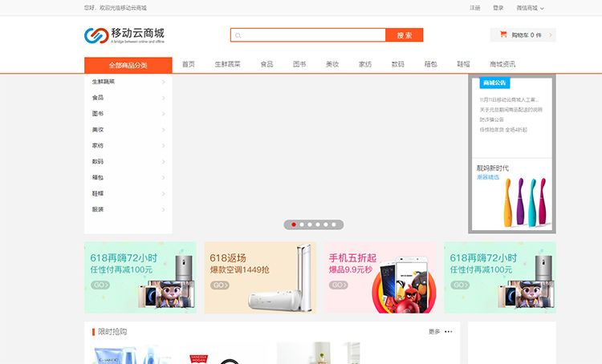The height and width of the screenshot is (364, 602).
Task: Open the 手机五折起 banner
Action: [380, 277]
